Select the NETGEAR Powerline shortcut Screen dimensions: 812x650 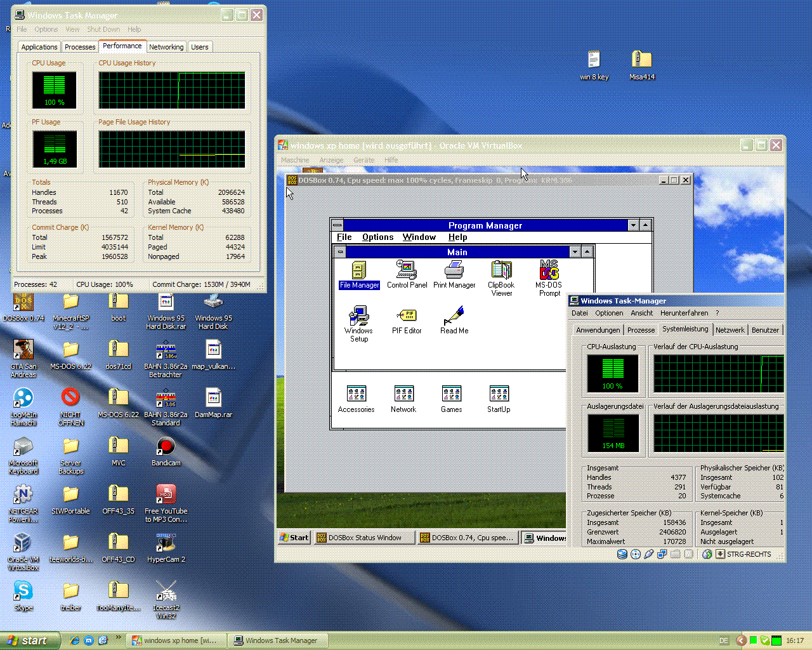[x=23, y=503]
